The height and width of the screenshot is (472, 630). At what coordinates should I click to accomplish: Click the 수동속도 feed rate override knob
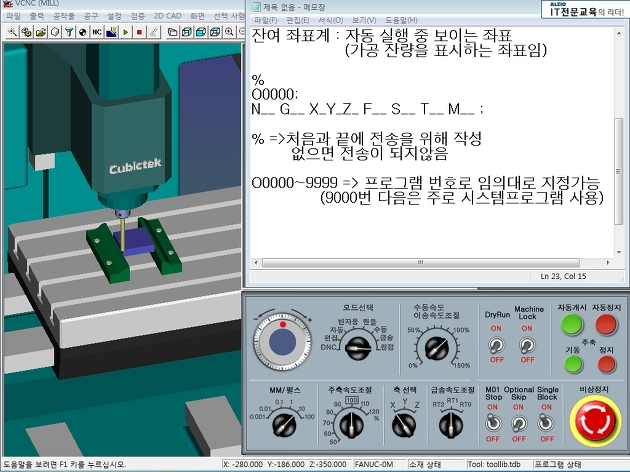pyautogui.click(x=436, y=347)
